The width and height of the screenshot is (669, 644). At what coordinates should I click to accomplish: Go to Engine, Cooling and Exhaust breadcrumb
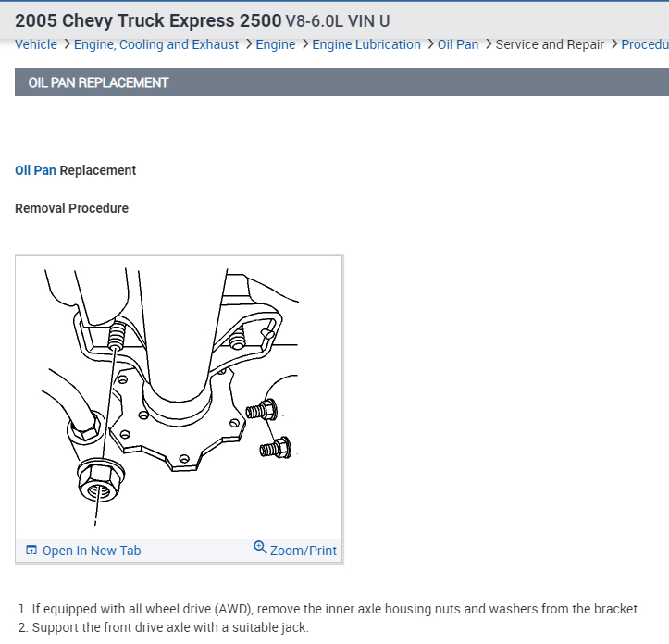click(x=156, y=44)
